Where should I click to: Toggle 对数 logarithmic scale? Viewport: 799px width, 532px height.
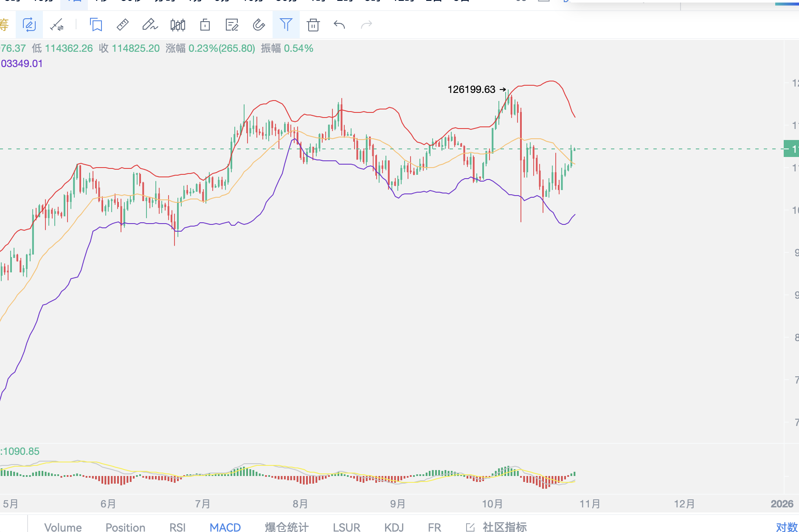pyautogui.click(x=787, y=527)
